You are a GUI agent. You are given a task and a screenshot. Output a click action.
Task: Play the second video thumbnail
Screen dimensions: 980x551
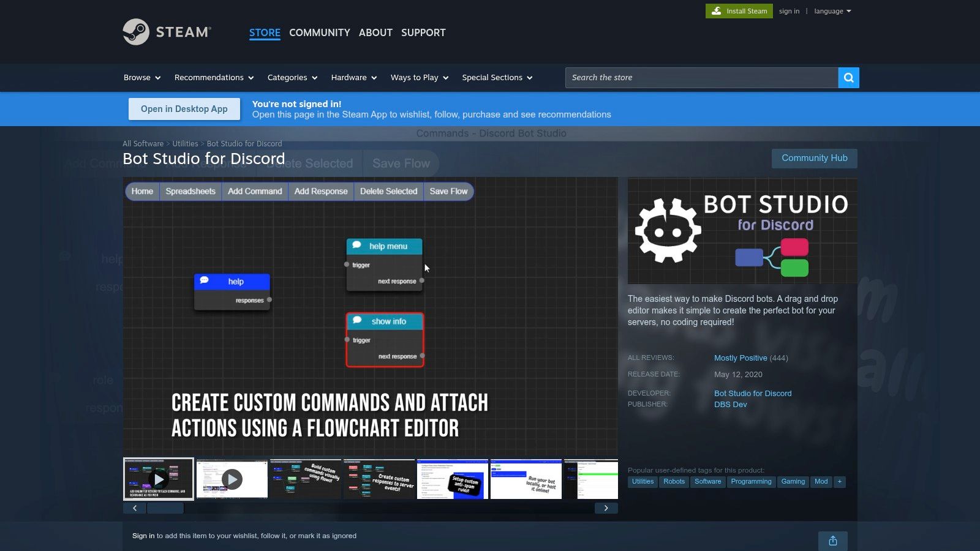(x=232, y=479)
